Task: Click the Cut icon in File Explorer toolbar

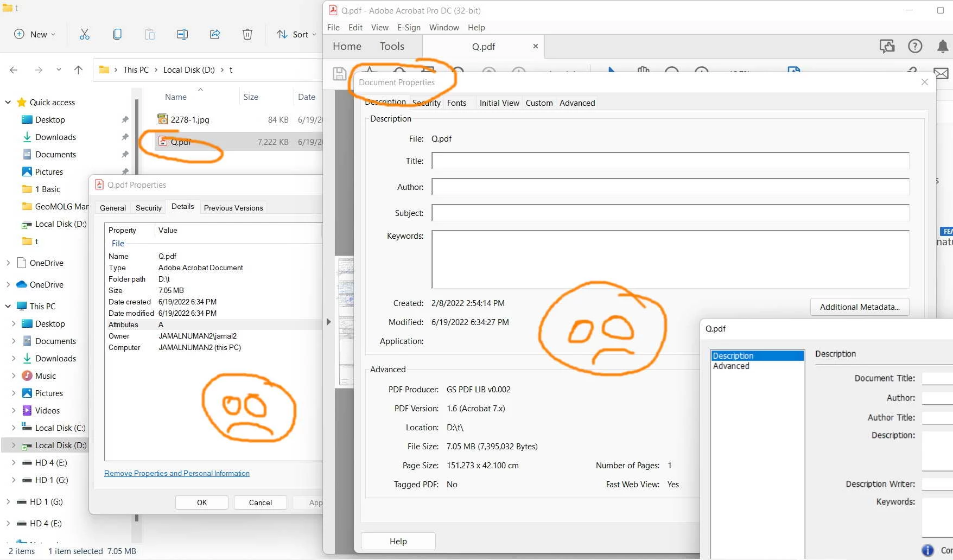Action: pyautogui.click(x=85, y=34)
